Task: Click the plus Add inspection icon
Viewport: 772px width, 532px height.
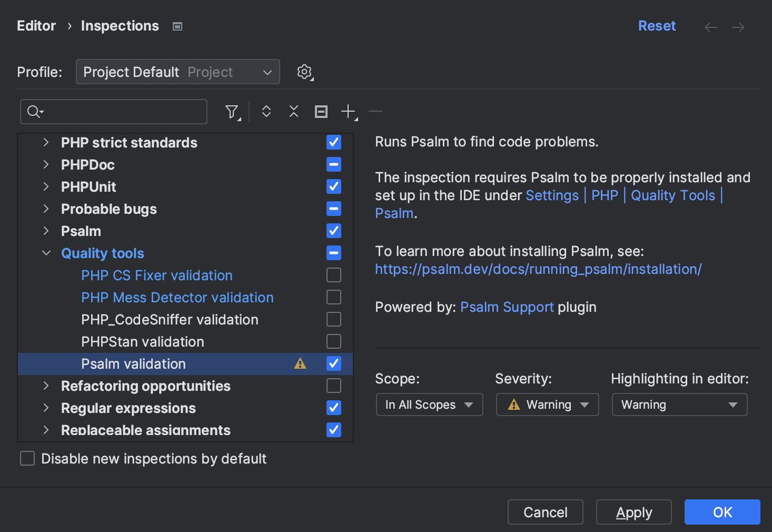Action: pyautogui.click(x=349, y=112)
